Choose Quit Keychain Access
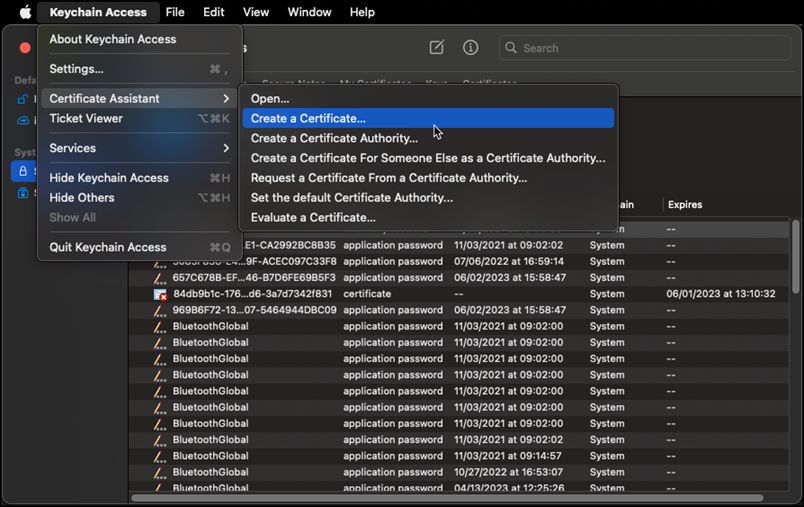804x507 pixels. [108, 247]
